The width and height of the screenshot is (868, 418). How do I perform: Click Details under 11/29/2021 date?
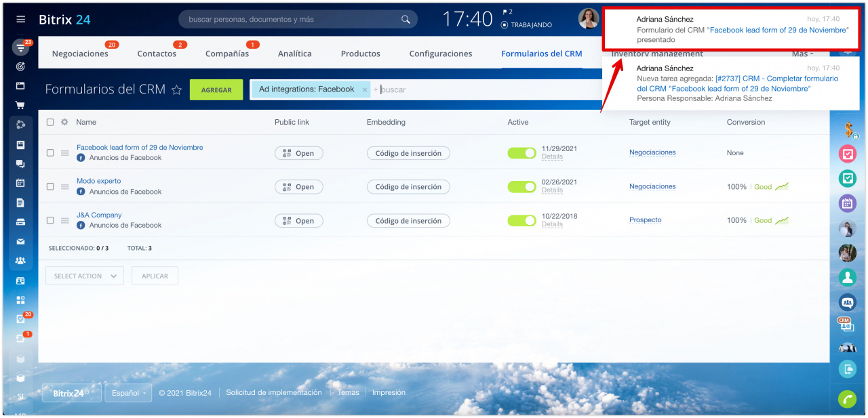coord(552,156)
